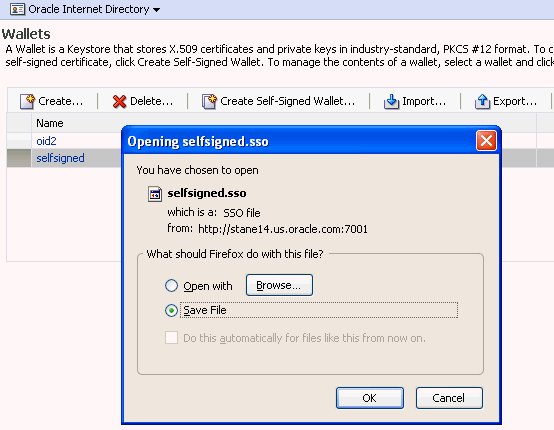Click the Import download-arrow icon
554x430 pixels.
click(391, 101)
